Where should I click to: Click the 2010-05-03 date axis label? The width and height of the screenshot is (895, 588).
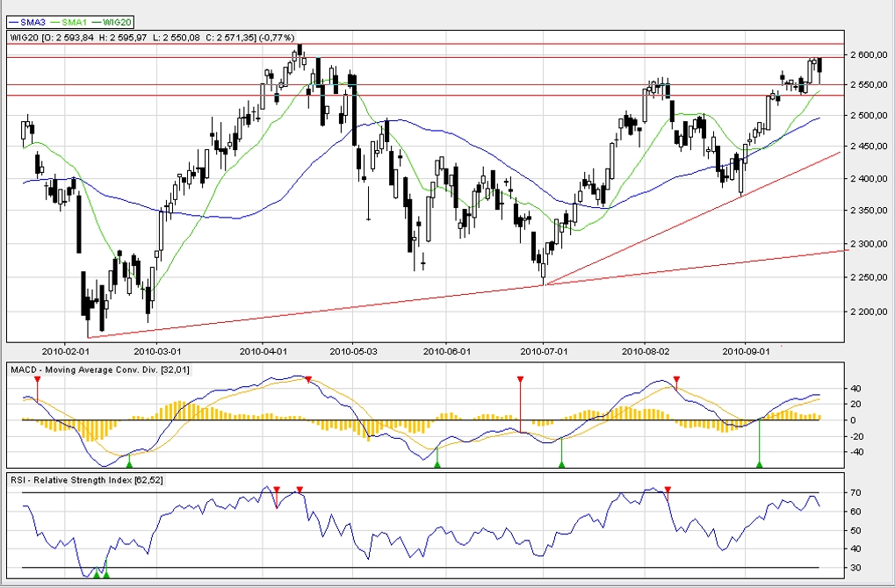pyautogui.click(x=352, y=351)
